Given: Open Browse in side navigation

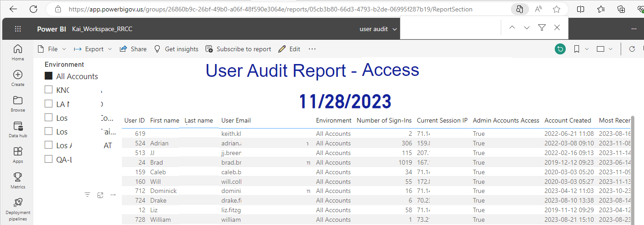Looking at the screenshot, I should 18,103.
